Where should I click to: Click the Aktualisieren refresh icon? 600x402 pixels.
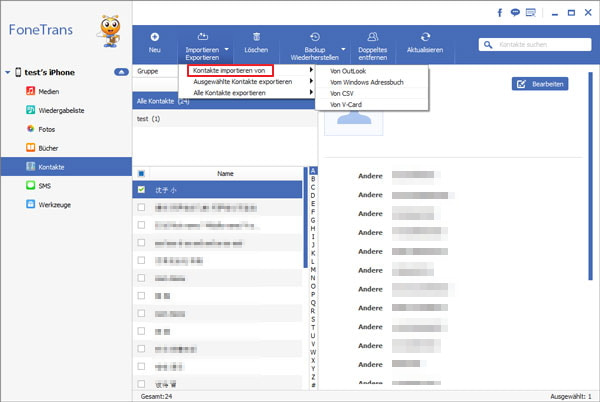425,37
